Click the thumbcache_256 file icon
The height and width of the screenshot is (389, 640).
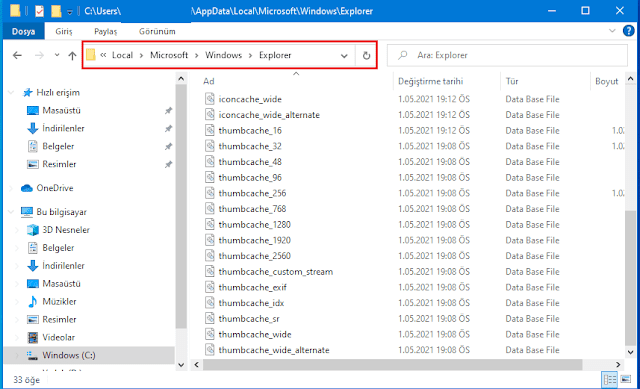coord(210,193)
